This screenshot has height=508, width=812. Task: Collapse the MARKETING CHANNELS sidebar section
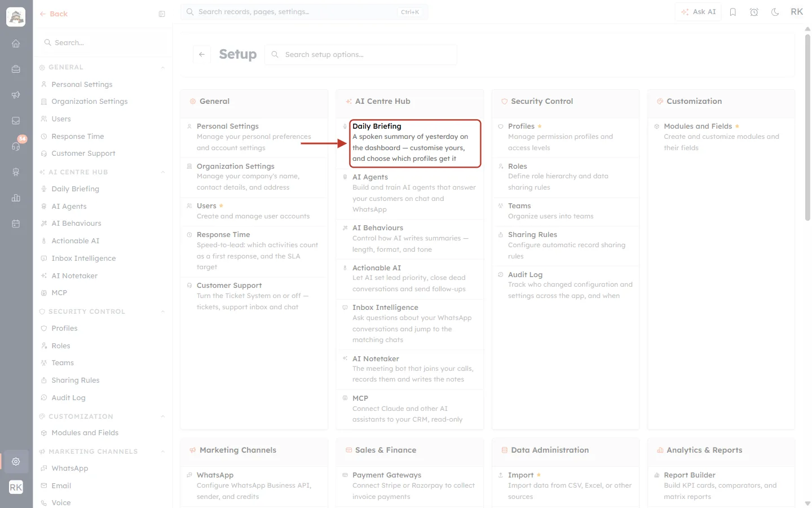163,452
